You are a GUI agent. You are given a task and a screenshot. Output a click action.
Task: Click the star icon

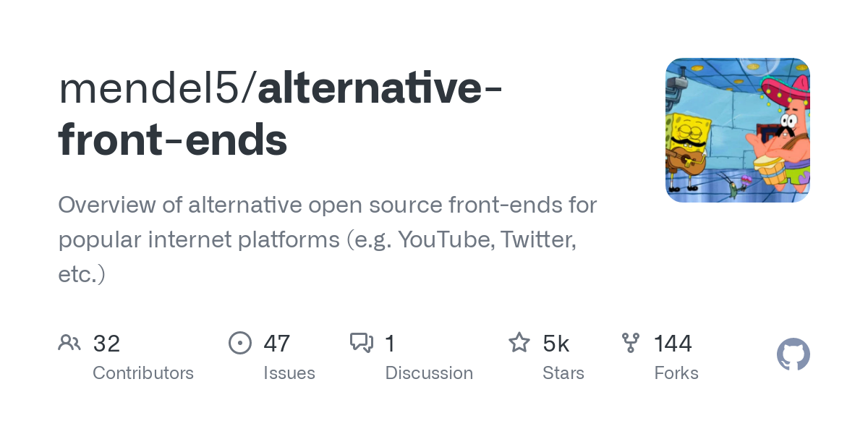coord(519,342)
